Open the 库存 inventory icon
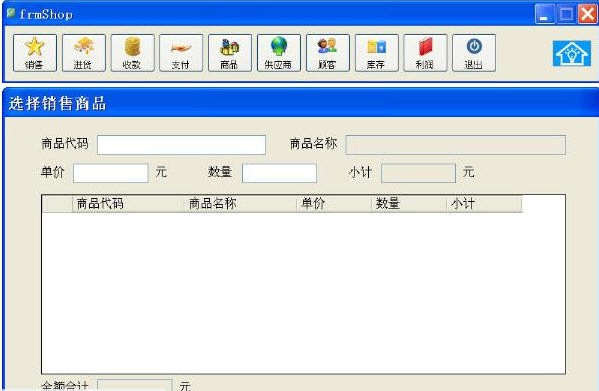 377,53
